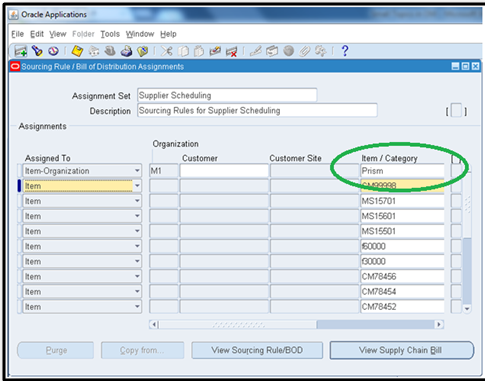Image resolution: width=485 pixels, height=381 pixels.
Task: Click the Find flashlight icon
Action: [x=37, y=51]
